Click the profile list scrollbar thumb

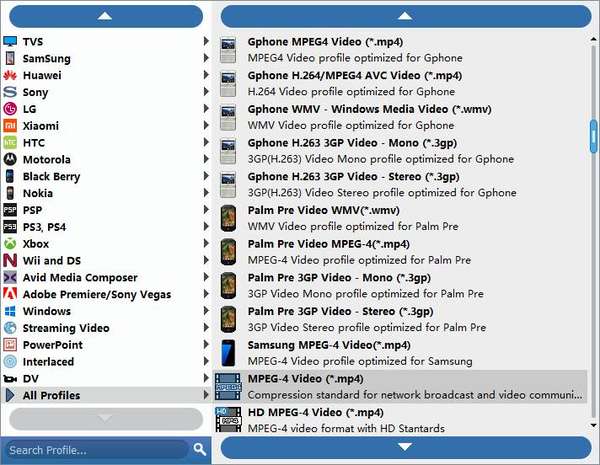pyautogui.click(x=593, y=136)
